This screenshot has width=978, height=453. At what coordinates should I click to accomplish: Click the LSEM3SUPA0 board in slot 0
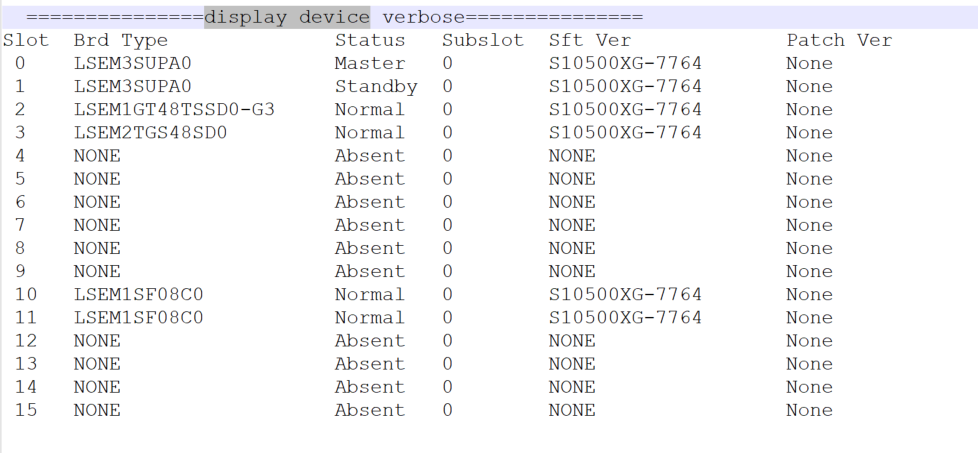(133, 63)
